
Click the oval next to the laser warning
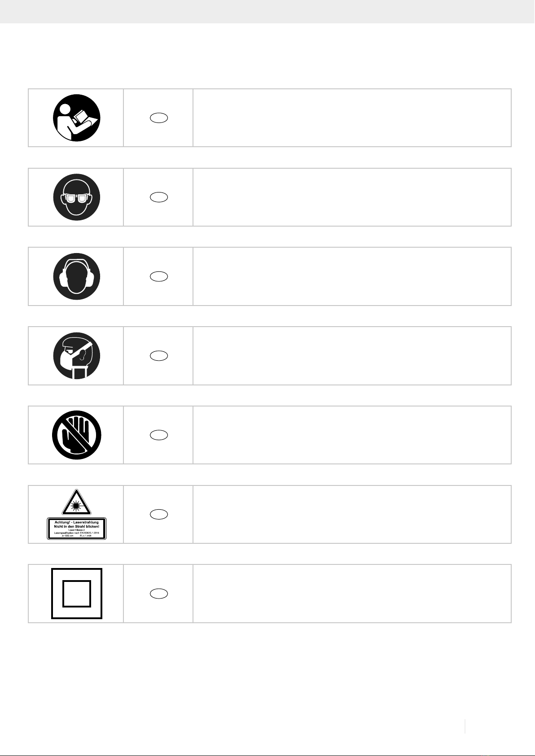pyautogui.click(x=159, y=514)
